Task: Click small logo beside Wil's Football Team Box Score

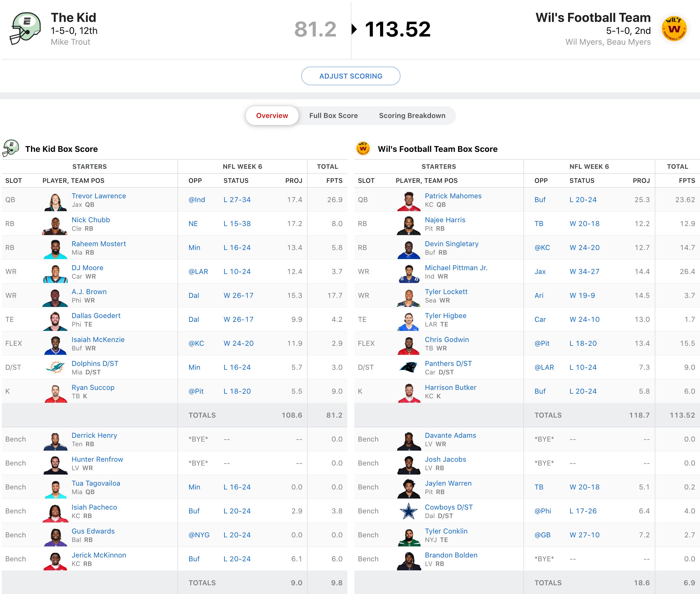Action: pyautogui.click(x=363, y=148)
